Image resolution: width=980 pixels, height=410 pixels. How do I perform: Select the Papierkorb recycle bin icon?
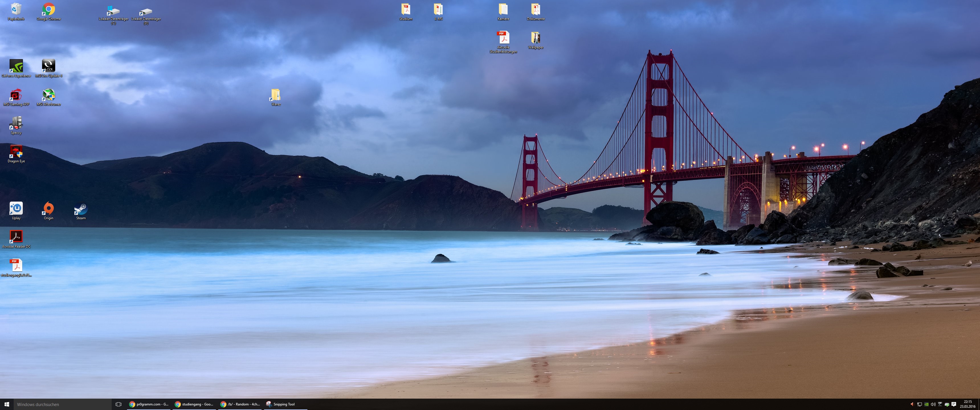[x=16, y=12]
